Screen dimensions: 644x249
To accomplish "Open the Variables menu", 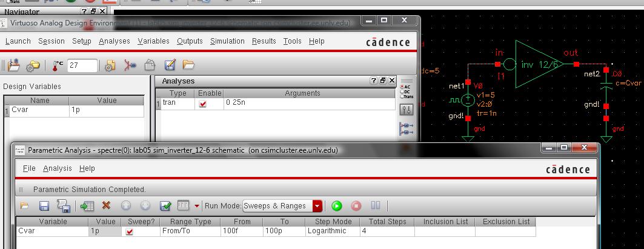I will 153,41.
